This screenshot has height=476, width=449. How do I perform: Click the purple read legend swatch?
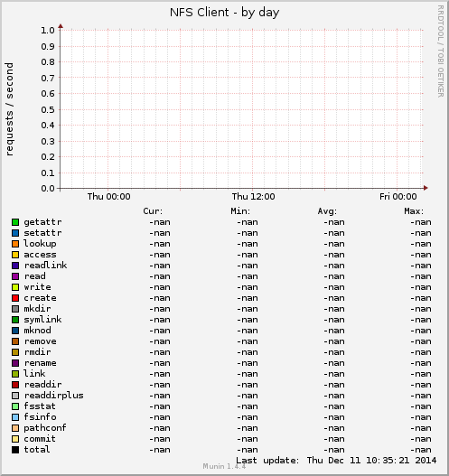point(15,276)
